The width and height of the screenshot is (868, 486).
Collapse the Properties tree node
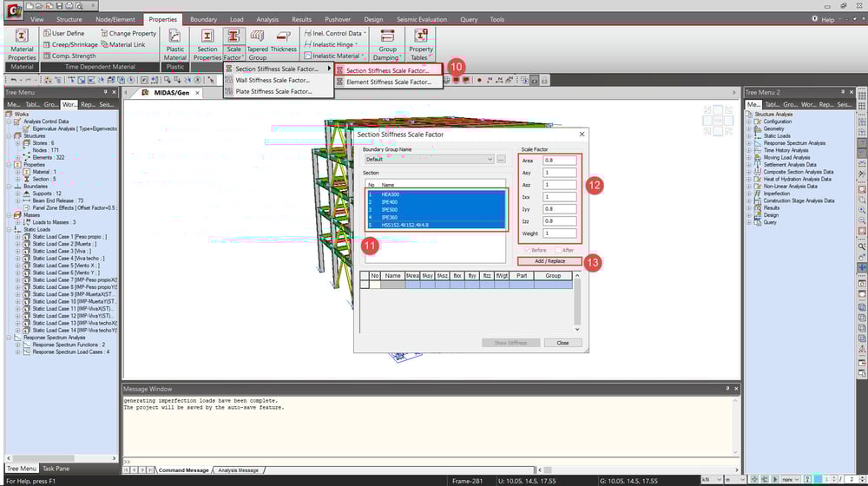tap(9, 165)
